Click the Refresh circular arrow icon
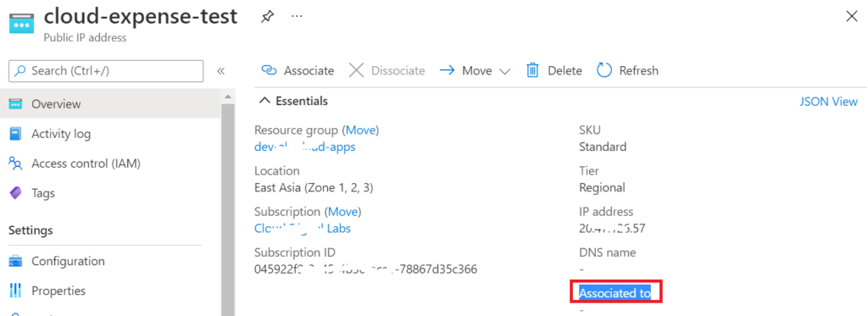 click(x=604, y=71)
